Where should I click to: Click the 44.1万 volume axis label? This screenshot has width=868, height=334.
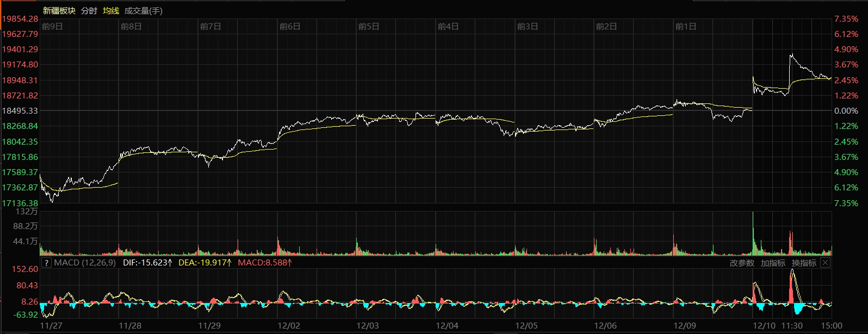(x=25, y=242)
